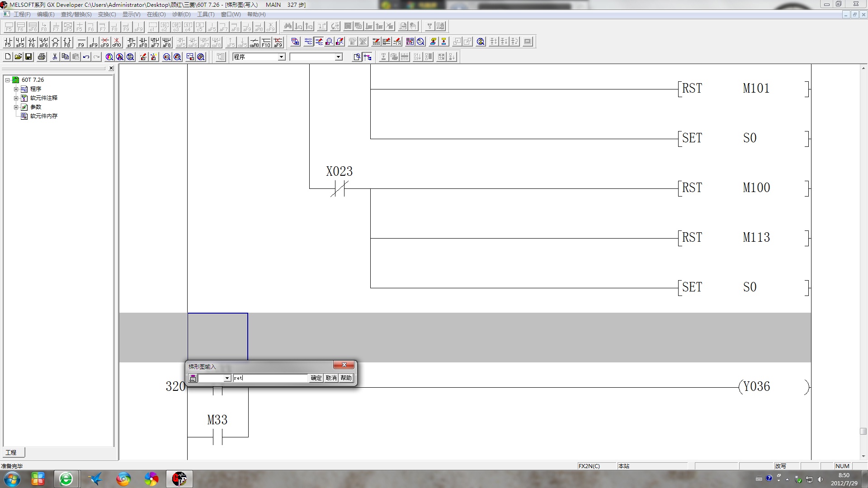
Task: Click the application instruction F8 bracket tool
Action: pos(67,42)
